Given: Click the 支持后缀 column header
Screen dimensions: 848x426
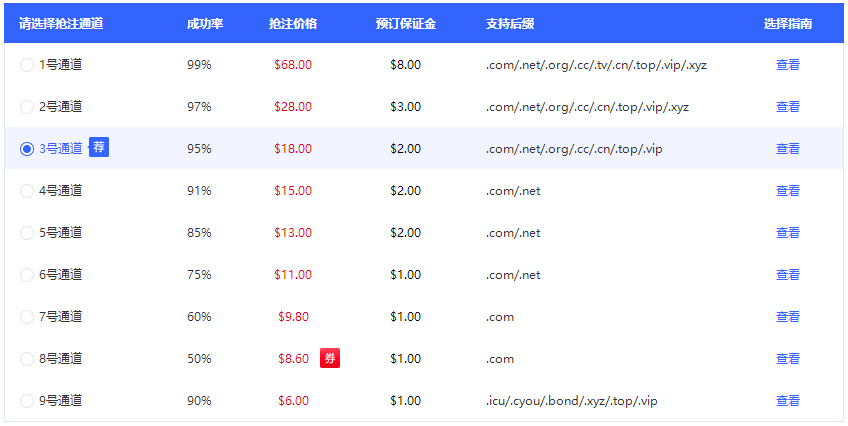Looking at the screenshot, I should [510, 23].
